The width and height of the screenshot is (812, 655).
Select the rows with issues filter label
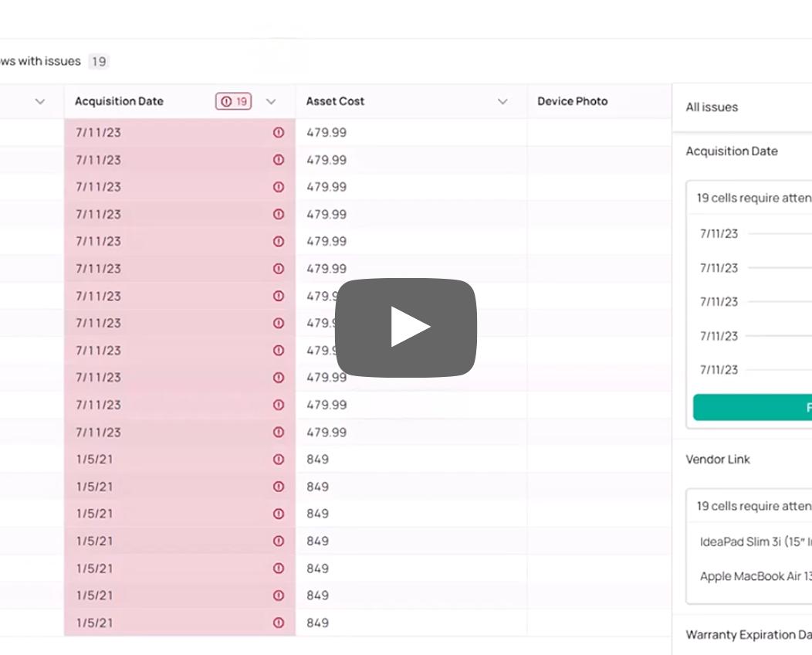tap(40, 62)
